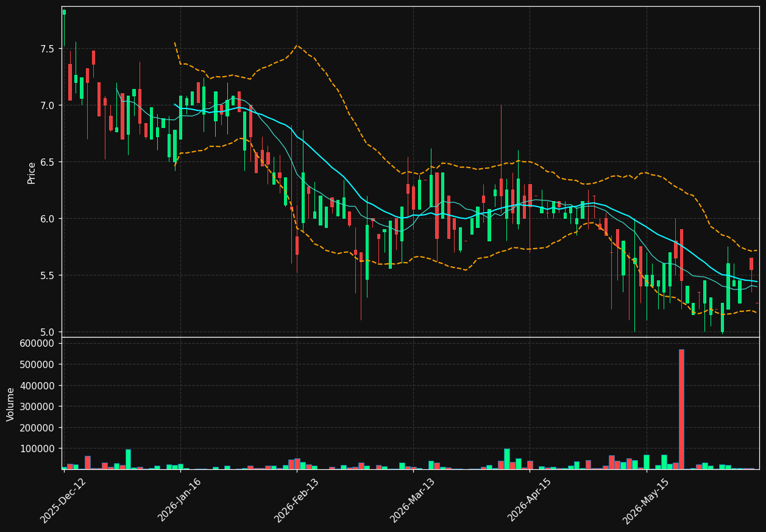Click the 7.5 price tick
This screenshot has width=766, height=532.
click(x=46, y=49)
